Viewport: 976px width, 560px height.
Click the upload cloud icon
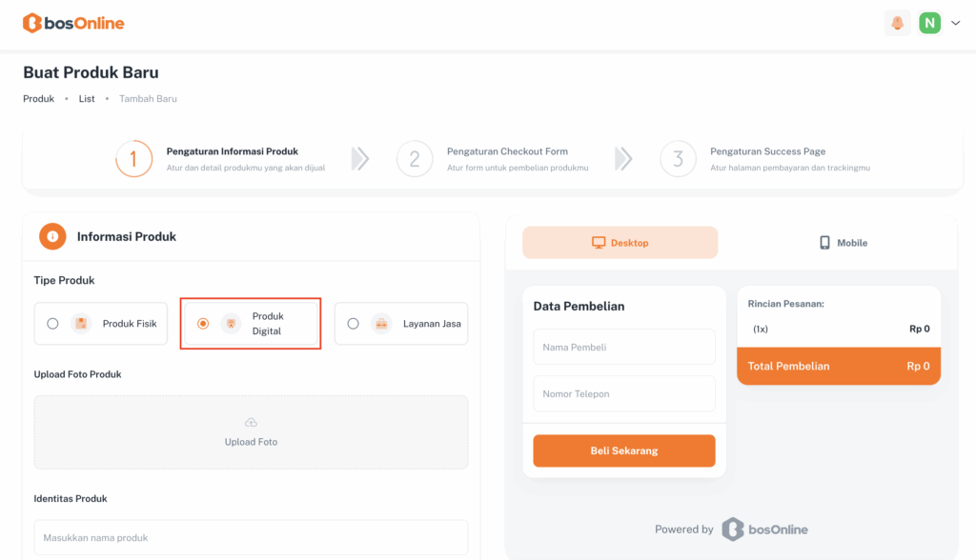251,422
